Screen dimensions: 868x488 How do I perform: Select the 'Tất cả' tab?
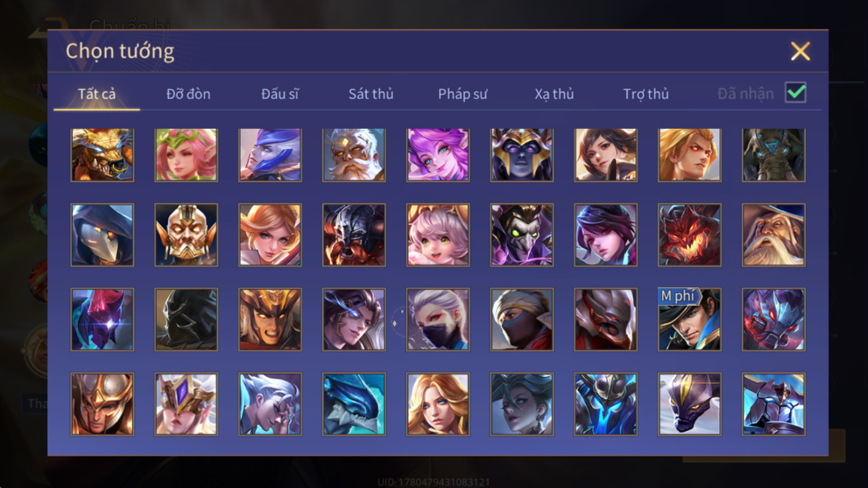97,94
